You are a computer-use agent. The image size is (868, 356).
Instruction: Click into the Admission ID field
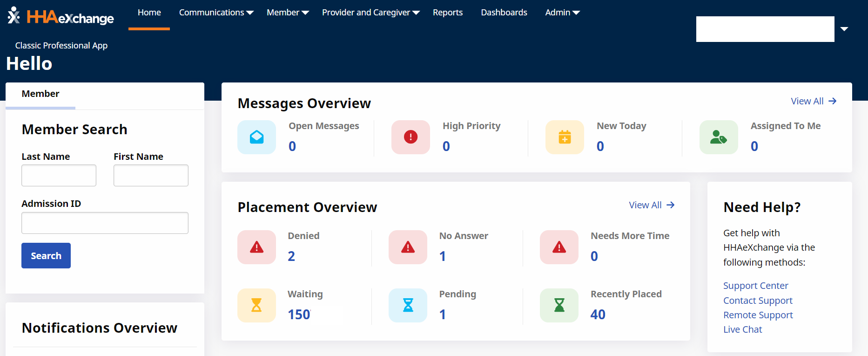point(105,223)
